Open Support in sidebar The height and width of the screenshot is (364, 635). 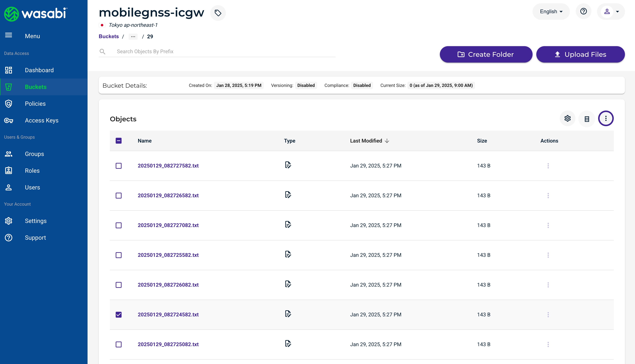44,237
